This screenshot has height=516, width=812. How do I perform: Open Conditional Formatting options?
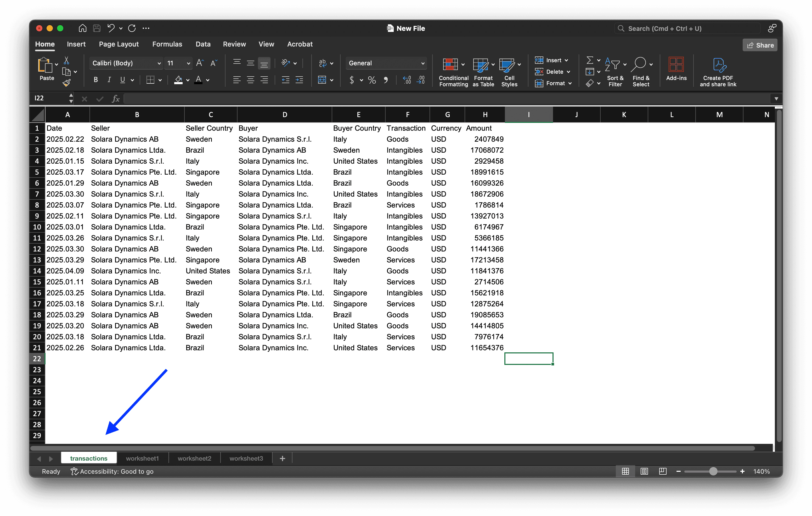(453, 71)
